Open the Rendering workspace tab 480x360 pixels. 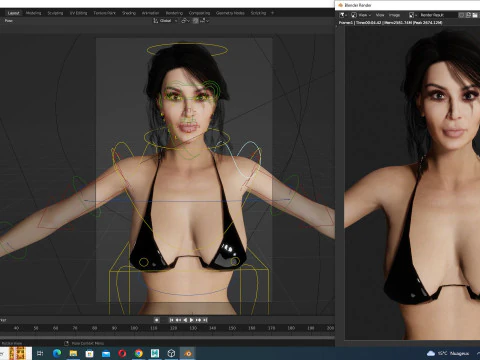pos(174,13)
